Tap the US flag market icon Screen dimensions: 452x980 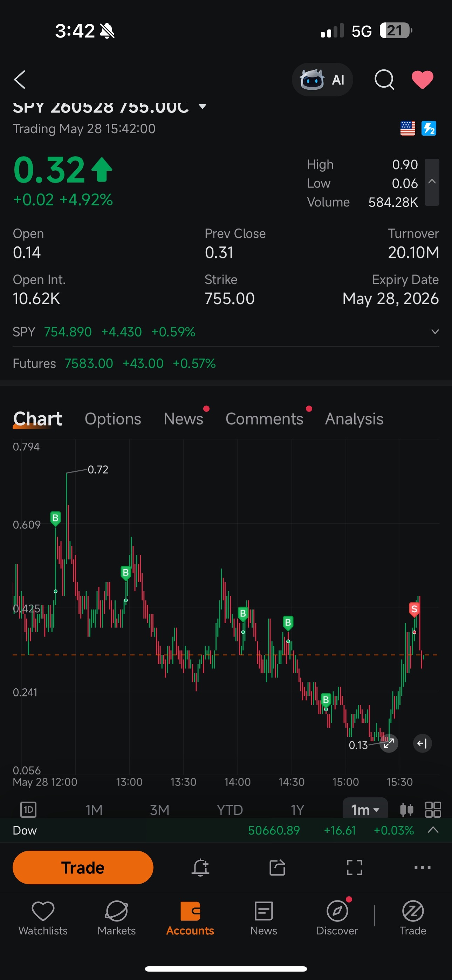coord(408,129)
